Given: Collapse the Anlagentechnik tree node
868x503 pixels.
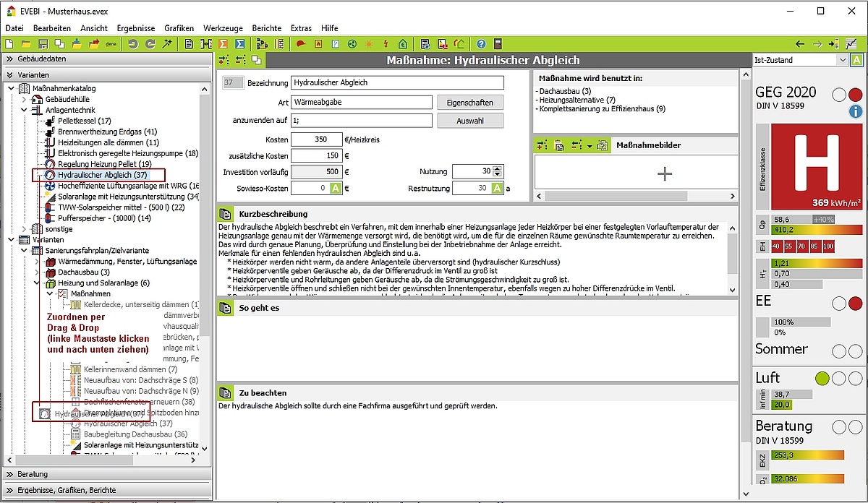Looking at the screenshot, I should pos(23,110).
